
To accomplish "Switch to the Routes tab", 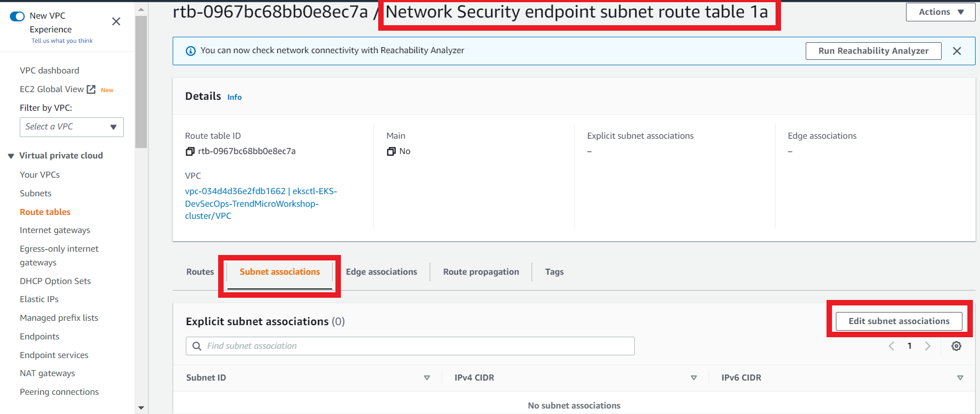I will [x=200, y=272].
